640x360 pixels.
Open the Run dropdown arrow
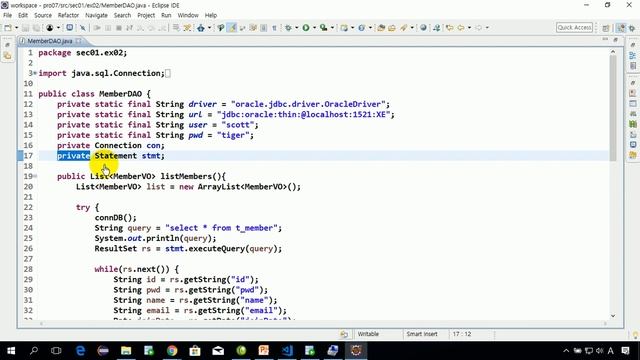point(314,28)
